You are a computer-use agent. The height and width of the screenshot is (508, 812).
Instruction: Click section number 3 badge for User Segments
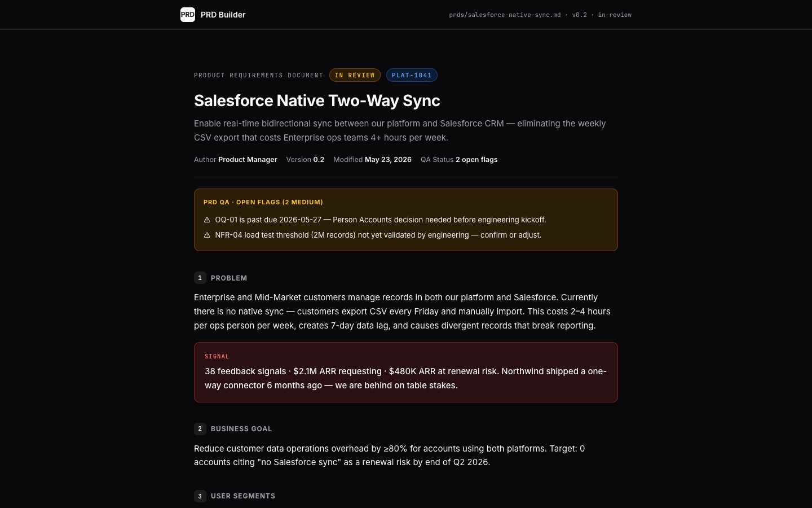tap(200, 496)
